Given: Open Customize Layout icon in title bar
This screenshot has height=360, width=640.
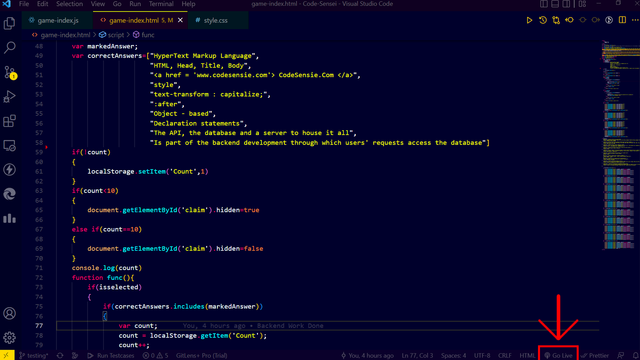Looking at the screenshot, I should 582,4.
